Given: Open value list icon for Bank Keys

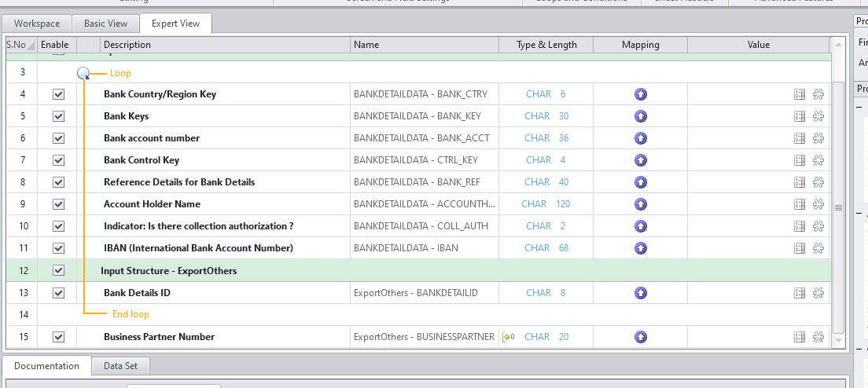Looking at the screenshot, I should click(x=800, y=116).
